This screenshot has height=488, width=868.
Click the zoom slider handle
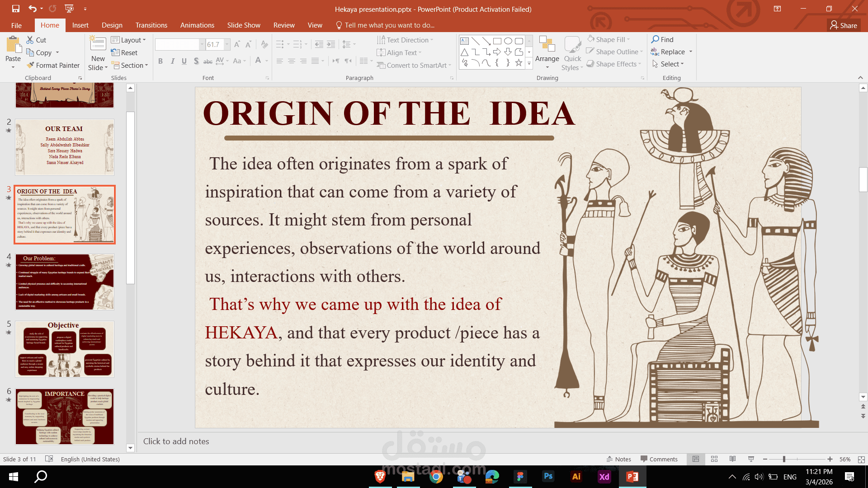[x=784, y=459]
